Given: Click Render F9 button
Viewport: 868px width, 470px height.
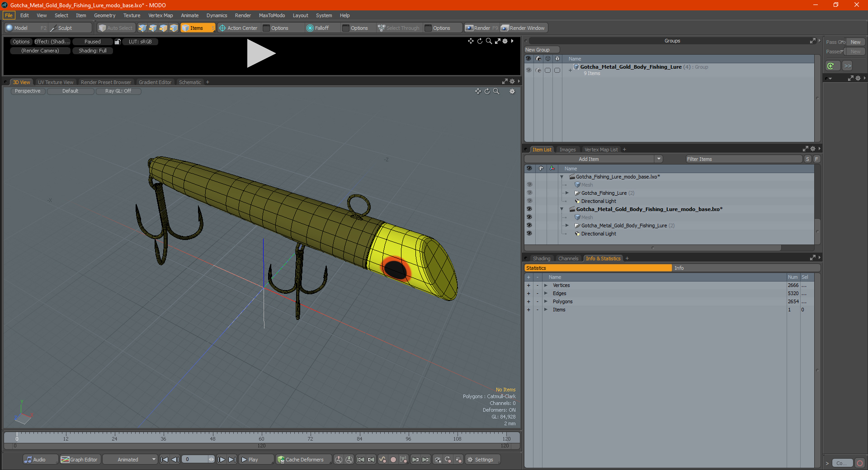Looking at the screenshot, I should pyautogui.click(x=482, y=28).
